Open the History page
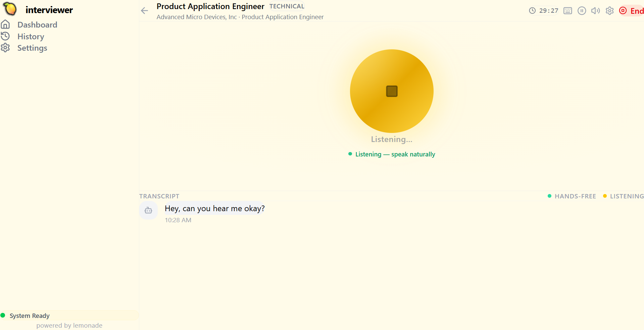This screenshot has height=330, width=644. (x=31, y=37)
